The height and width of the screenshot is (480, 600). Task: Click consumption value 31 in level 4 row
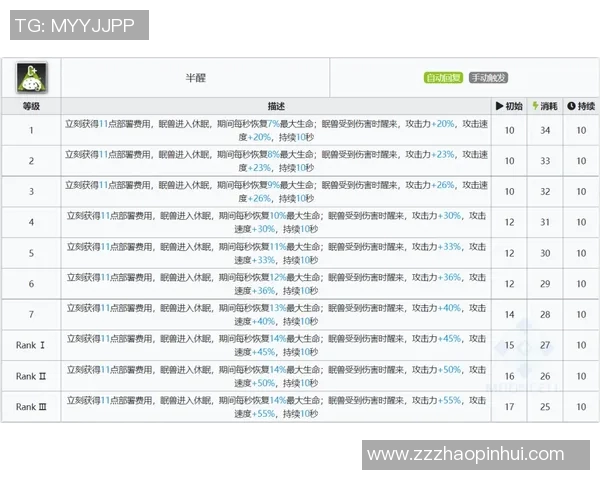pos(545,222)
